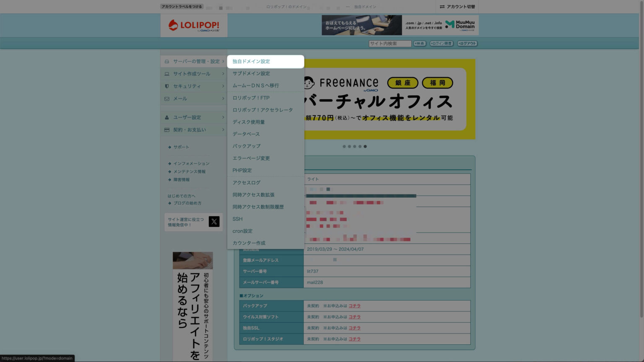The height and width of the screenshot is (362, 644).
Task: Click the shield icon for セキュリティ
Action: tap(166, 86)
